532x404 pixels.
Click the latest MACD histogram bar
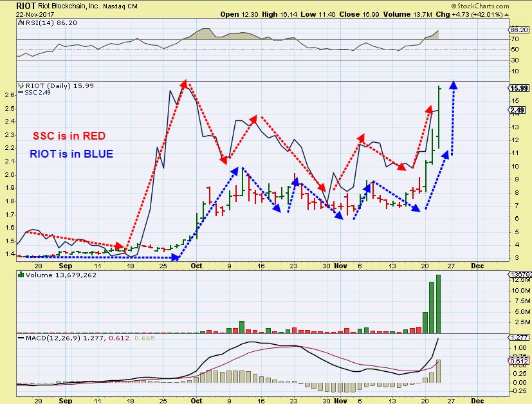(x=438, y=371)
